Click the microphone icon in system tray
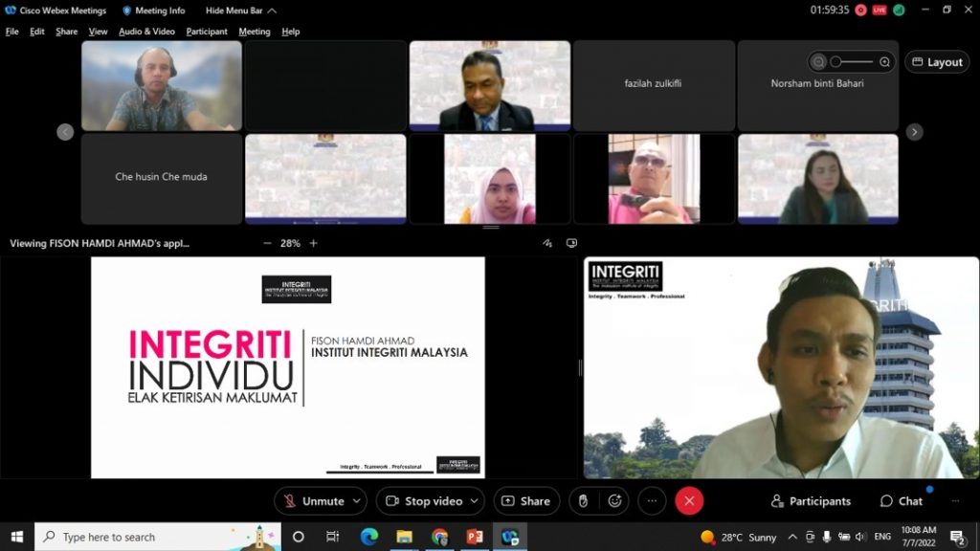The height and width of the screenshot is (551, 980). click(826, 538)
